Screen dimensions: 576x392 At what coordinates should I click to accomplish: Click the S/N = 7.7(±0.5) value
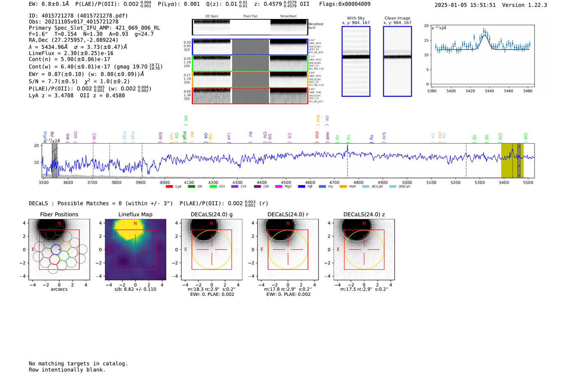click(53, 81)
